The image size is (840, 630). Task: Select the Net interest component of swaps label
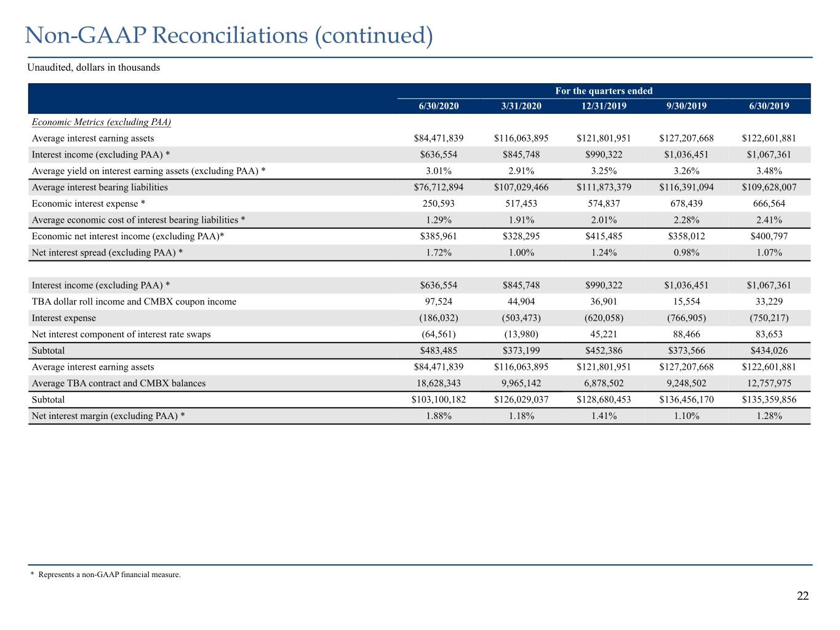tap(121, 334)
